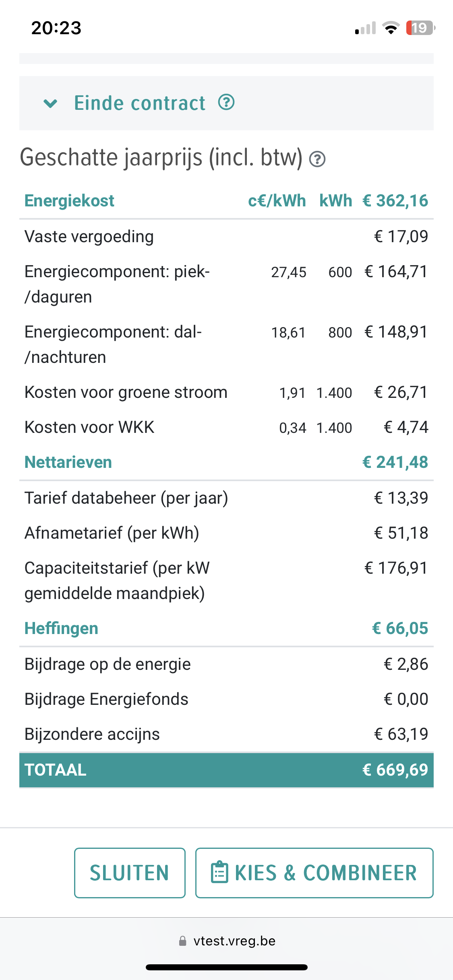
Task: Tap the 20:23 clock in status bar
Action: click(56, 28)
